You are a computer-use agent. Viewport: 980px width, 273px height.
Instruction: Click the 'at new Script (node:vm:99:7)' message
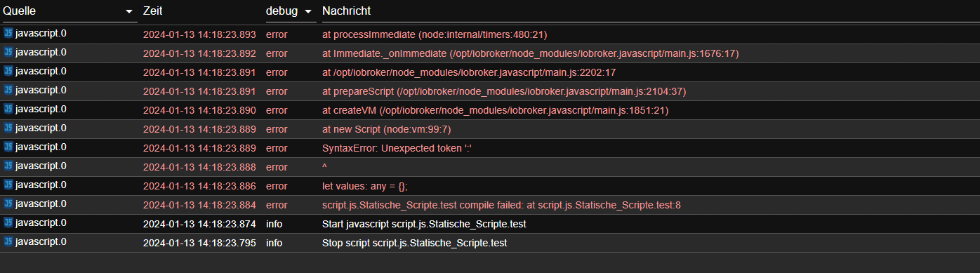tap(386, 129)
